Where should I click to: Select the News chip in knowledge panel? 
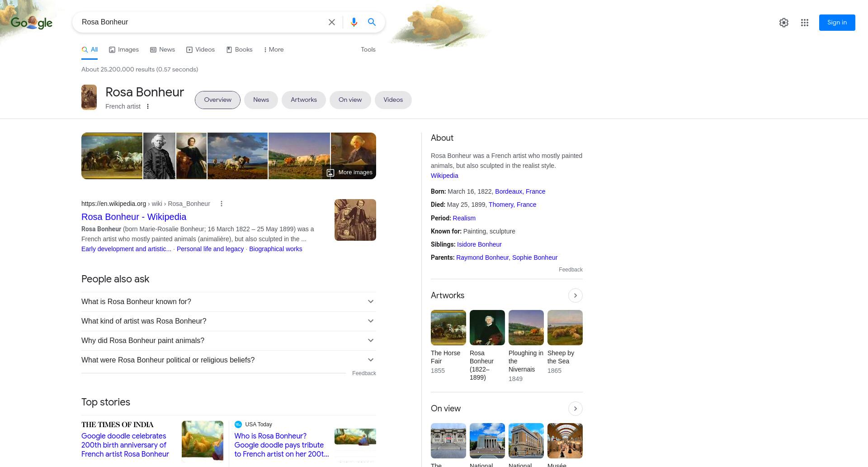tap(261, 100)
